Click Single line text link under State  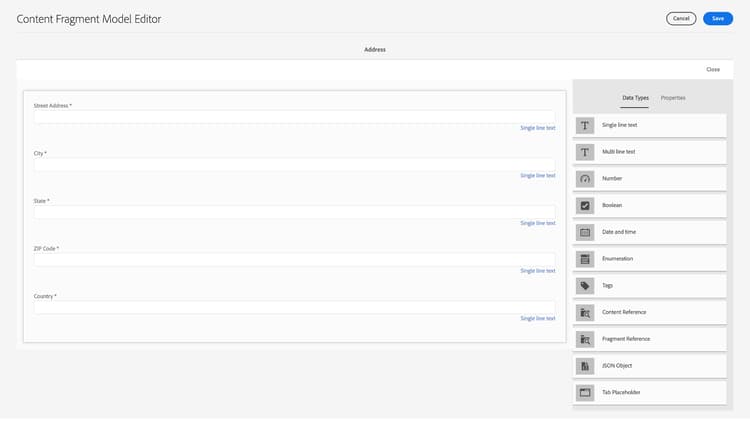pyautogui.click(x=538, y=223)
